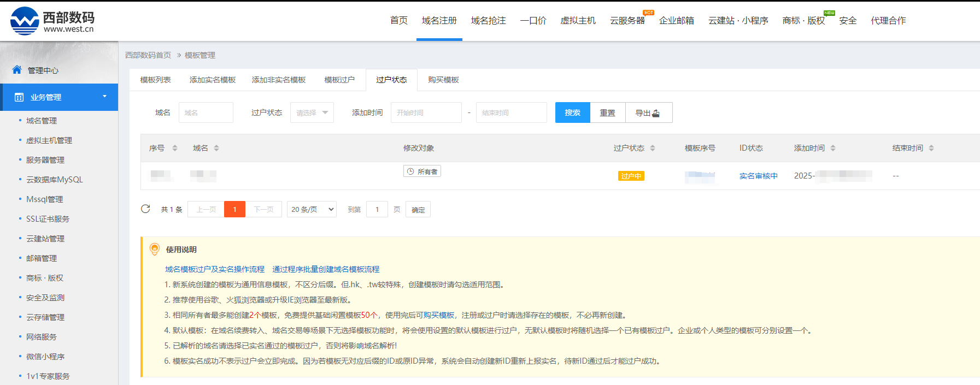Open 微信小程序 in the sidebar

[x=45, y=357]
